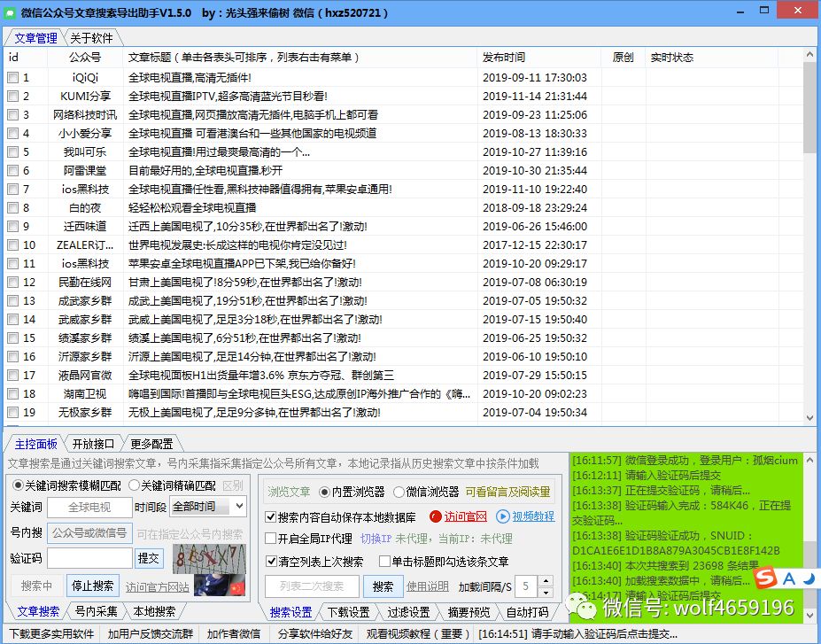Switch to the 关于软件 tab

coord(91,38)
